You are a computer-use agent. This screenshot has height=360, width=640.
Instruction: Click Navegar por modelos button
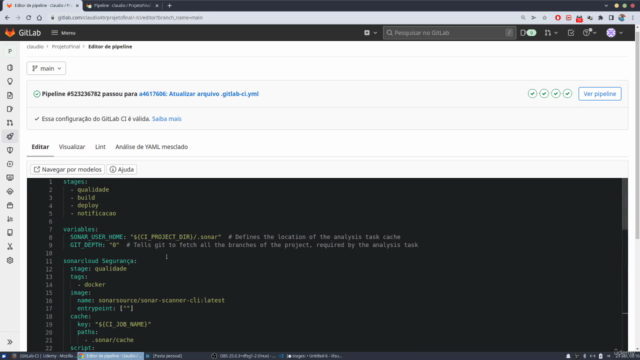(67, 169)
